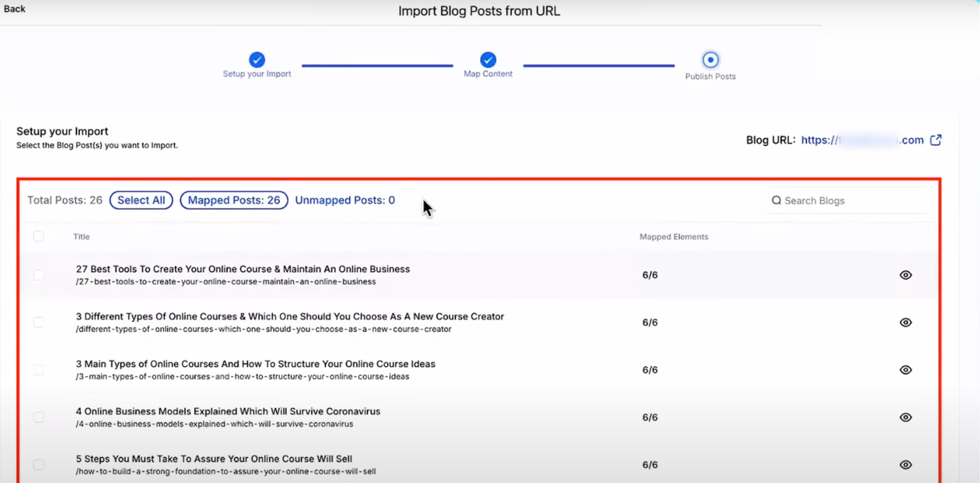Preview the 4 Online Business Models post
This screenshot has height=483, width=980.
coord(905,417)
